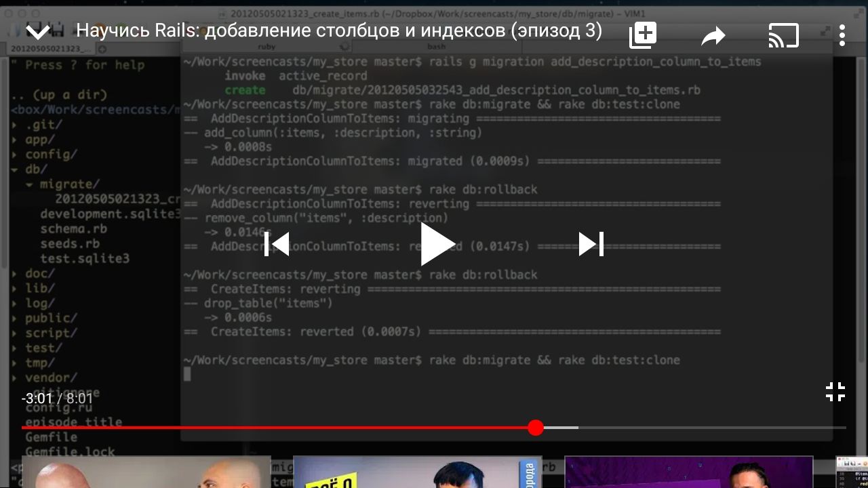This screenshot has width=868, height=488.
Task: Switch to the ruby terminal tab
Action: click(267, 46)
